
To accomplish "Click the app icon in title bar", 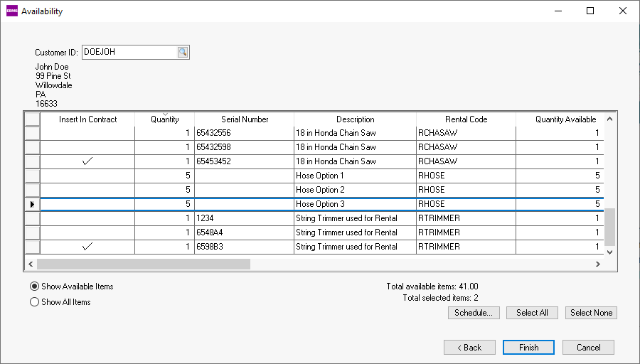I will click(11, 11).
